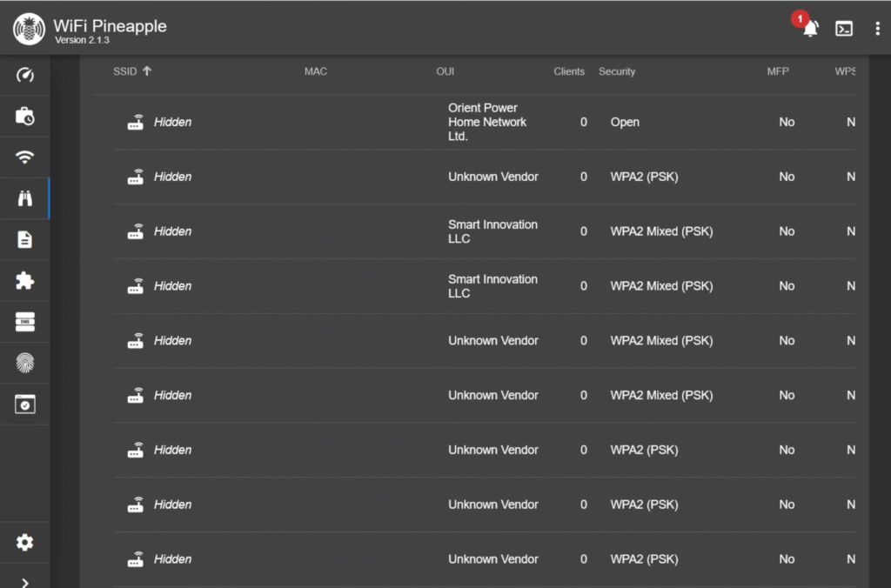Viewport: 891px width, 588px height.
Task: Sort the table by Security column
Action: [617, 71]
